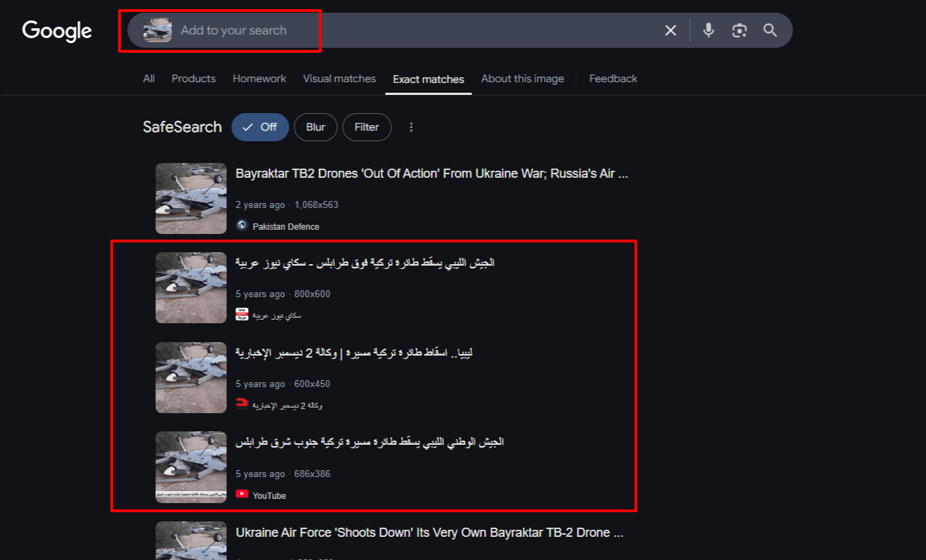Open the 600x450 result's Arabic title link
Image resolution: width=926 pixels, height=560 pixels.
pyautogui.click(x=354, y=352)
